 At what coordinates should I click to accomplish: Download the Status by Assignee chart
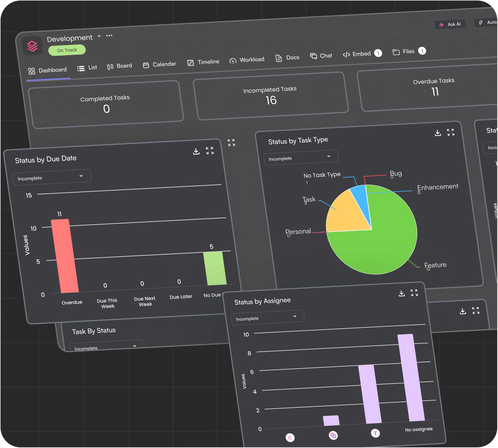402,293
